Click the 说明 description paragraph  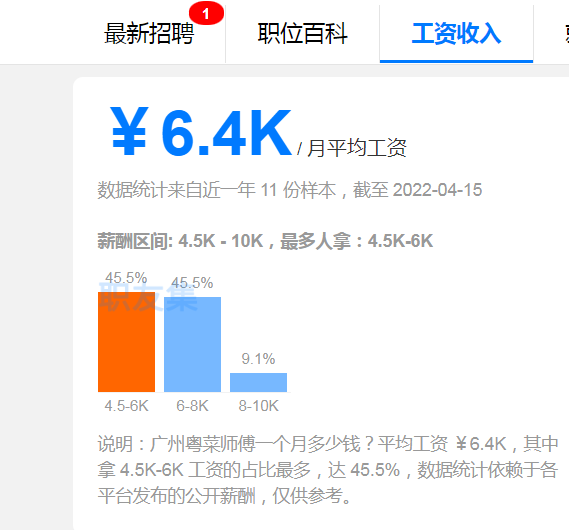tap(328, 470)
